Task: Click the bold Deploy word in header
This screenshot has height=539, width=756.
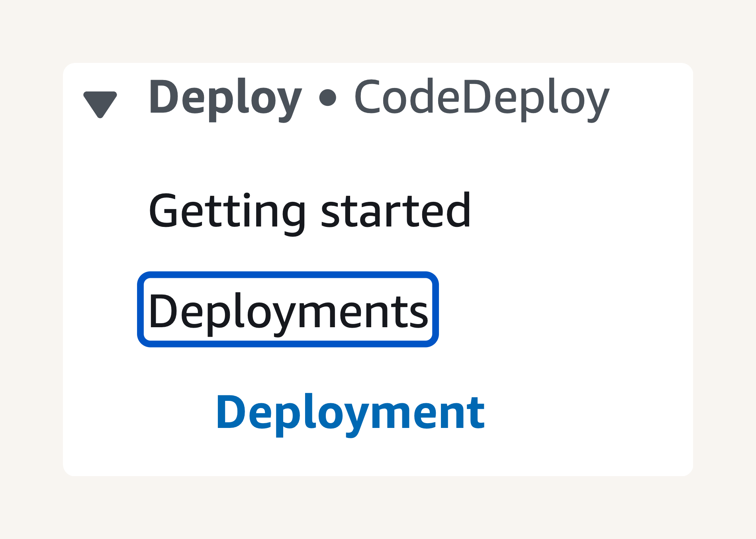Action: tap(225, 99)
